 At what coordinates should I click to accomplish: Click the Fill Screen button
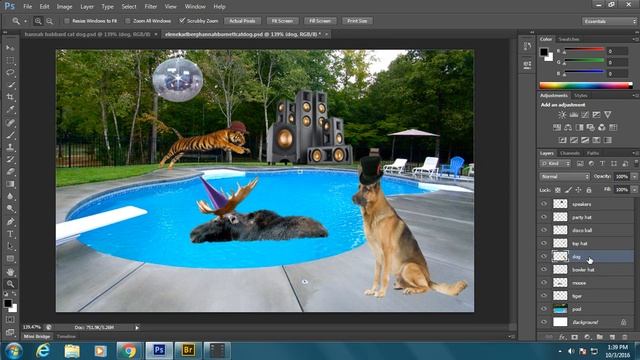[x=320, y=21]
